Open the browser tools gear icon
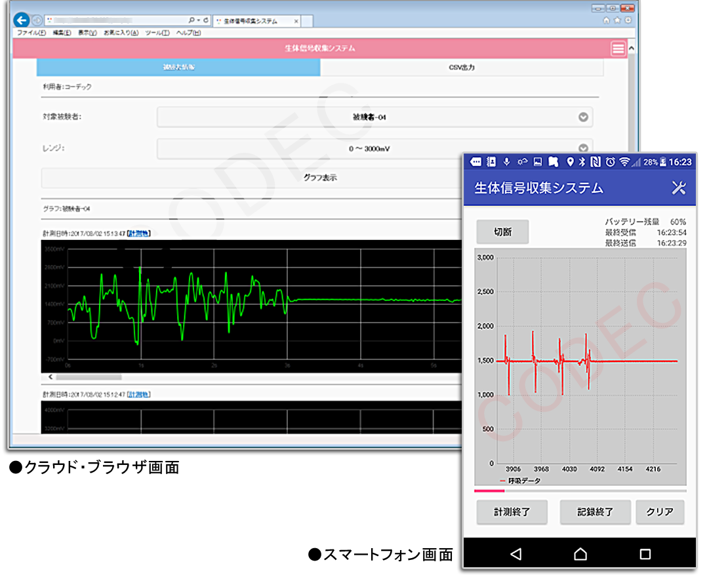Screen dimensions: 728x579 pyautogui.click(x=628, y=20)
